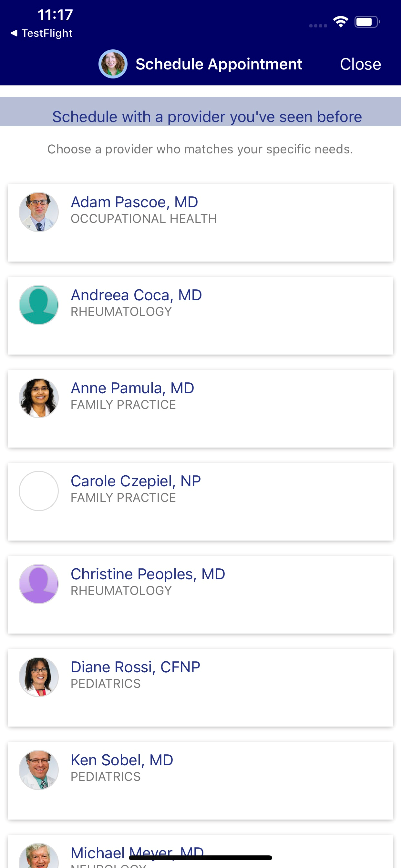Tap the Wi-Fi status icon
This screenshot has height=868, width=401.
coord(341,22)
